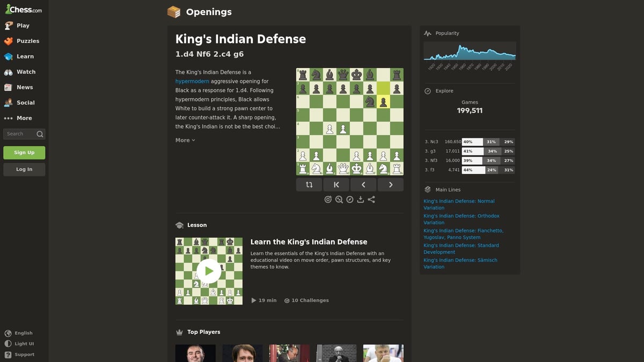
Task: Step back one move on the board
Action: [x=363, y=184]
